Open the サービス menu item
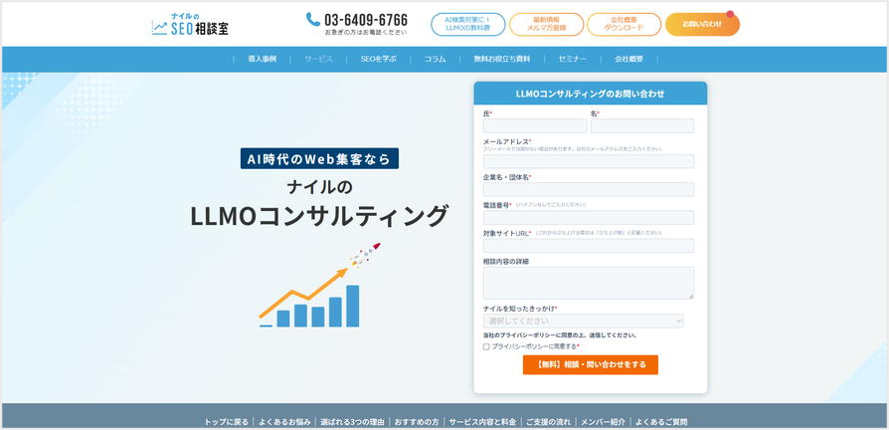This screenshot has width=889, height=430. point(318,59)
